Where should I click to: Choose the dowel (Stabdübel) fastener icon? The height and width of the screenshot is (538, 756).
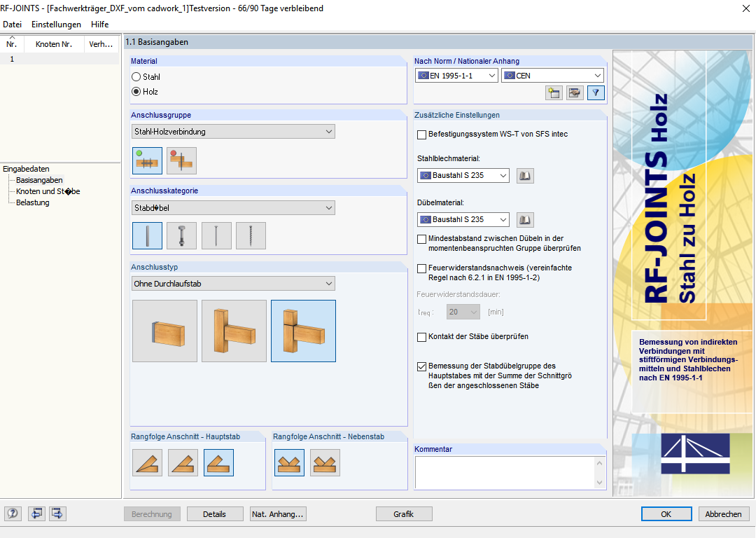pos(147,235)
